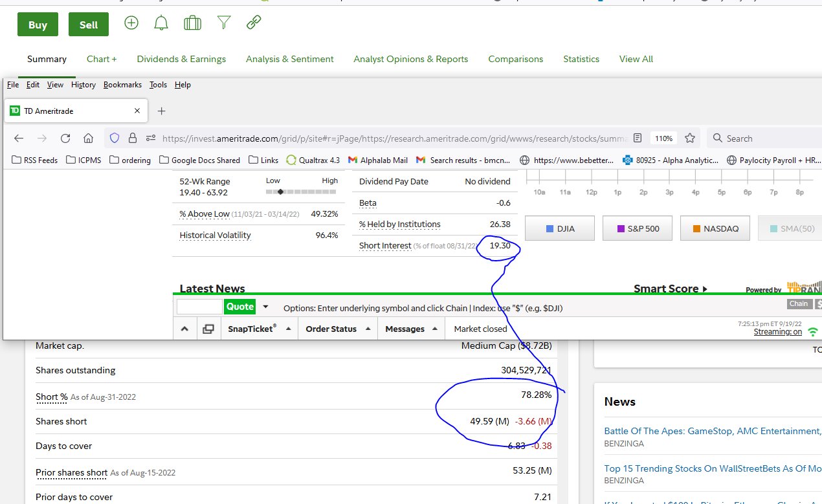Viewport: 822px width, 504px height.
Task: Toggle reader view icon in address bar
Action: click(638, 138)
